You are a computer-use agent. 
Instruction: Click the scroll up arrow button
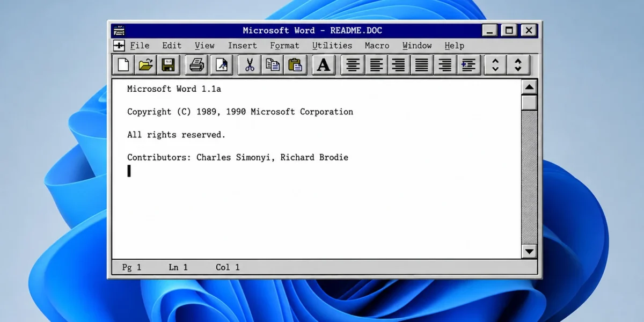pos(529,87)
